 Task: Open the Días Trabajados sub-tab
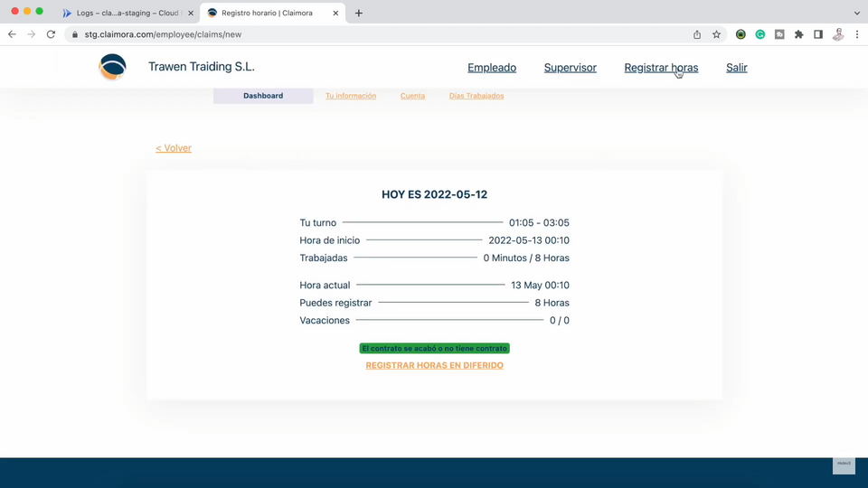click(476, 96)
